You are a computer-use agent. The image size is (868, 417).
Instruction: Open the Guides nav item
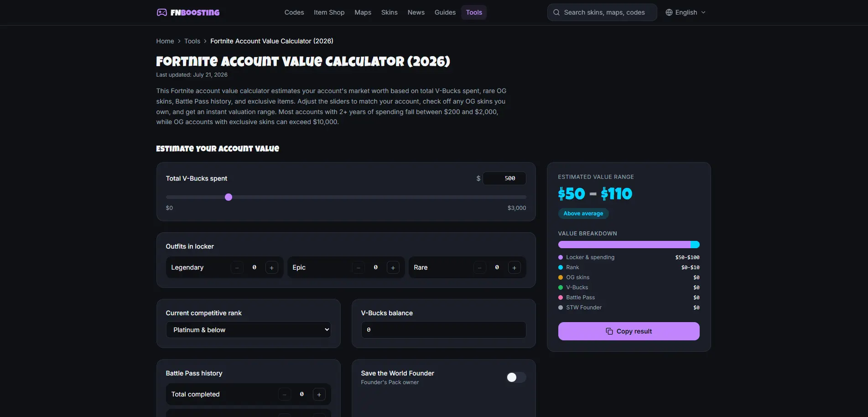[445, 12]
